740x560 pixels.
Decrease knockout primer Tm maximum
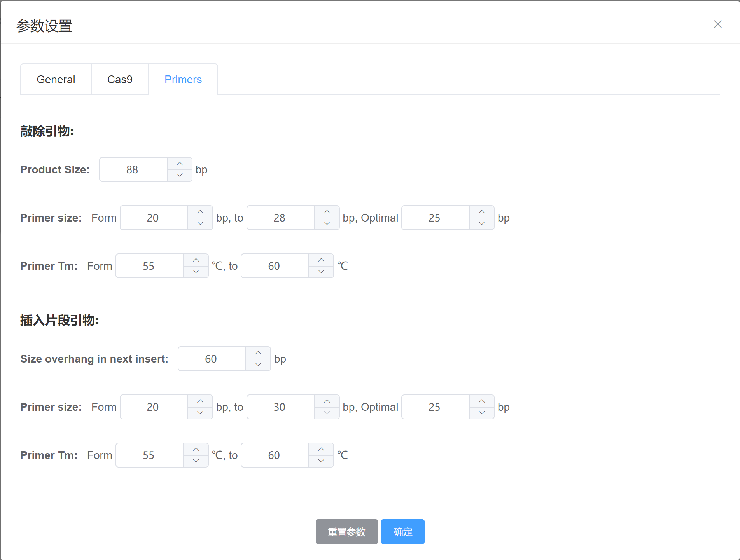(321, 272)
